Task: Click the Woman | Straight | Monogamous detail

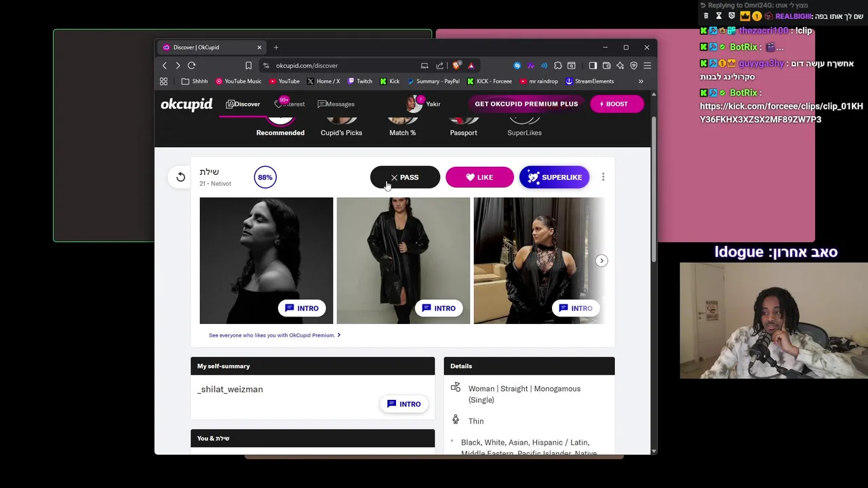Action: point(524,394)
